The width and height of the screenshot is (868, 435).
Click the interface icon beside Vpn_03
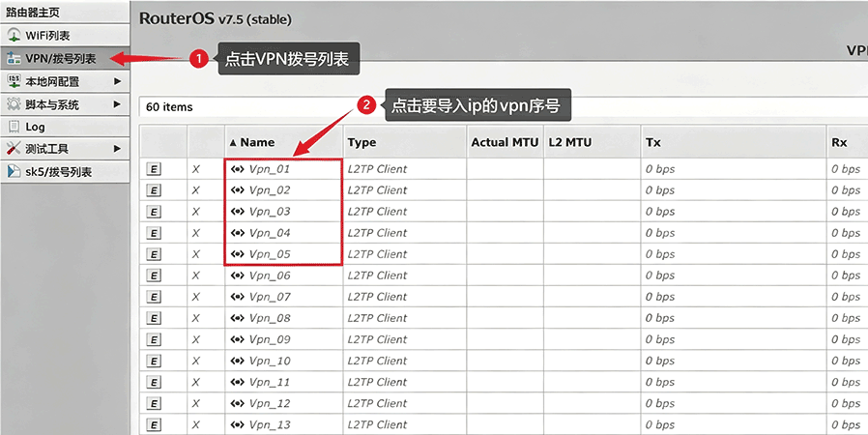click(238, 212)
